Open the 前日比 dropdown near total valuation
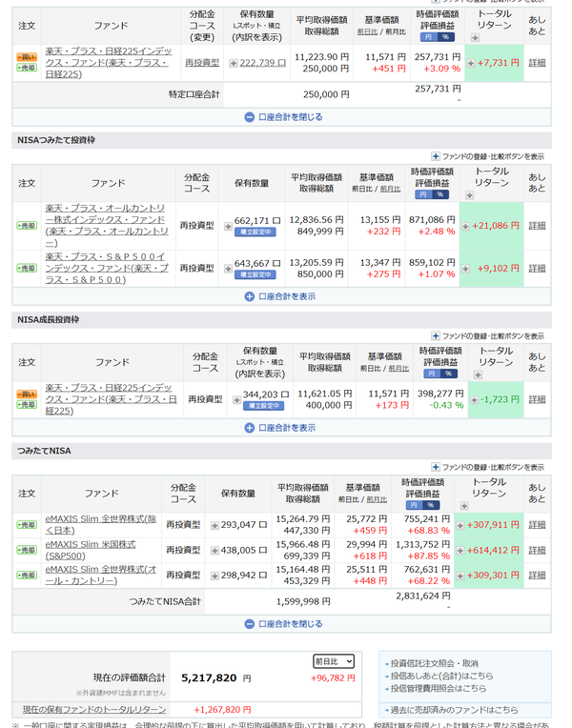Image resolution: width=572 pixels, height=728 pixels. 334,661
